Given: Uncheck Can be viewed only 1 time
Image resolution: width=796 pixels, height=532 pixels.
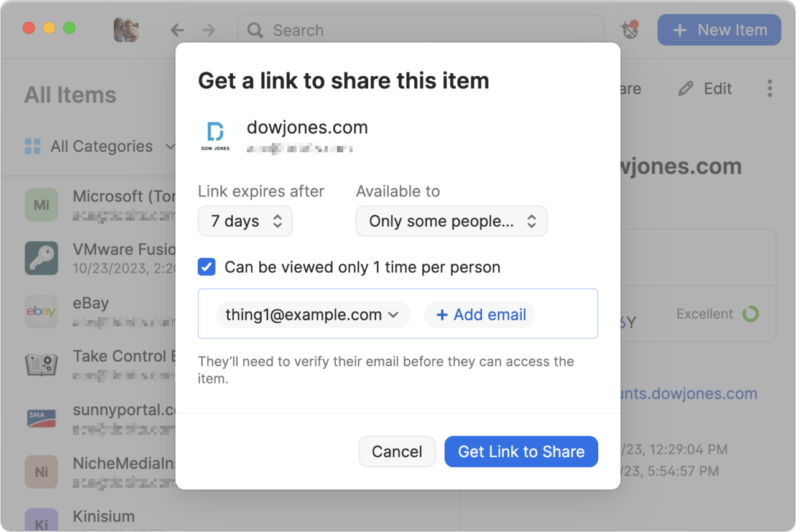Looking at the screenshot, I should (x=206, y=267).
